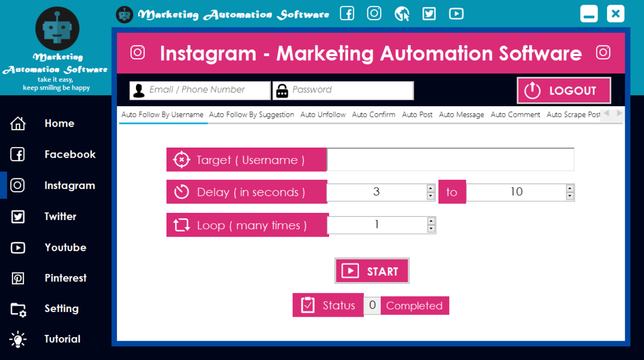Image resolution: width=644 pixels, height=360 pixels.
Task: Click the Instagram icon right of the header title
Action: 603,52
